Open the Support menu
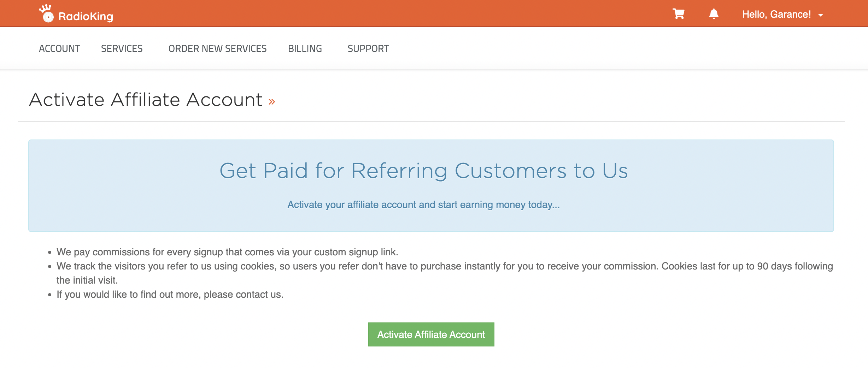This screenshot has height=368, width=868. pyautogui.click(x=368, y=48)
